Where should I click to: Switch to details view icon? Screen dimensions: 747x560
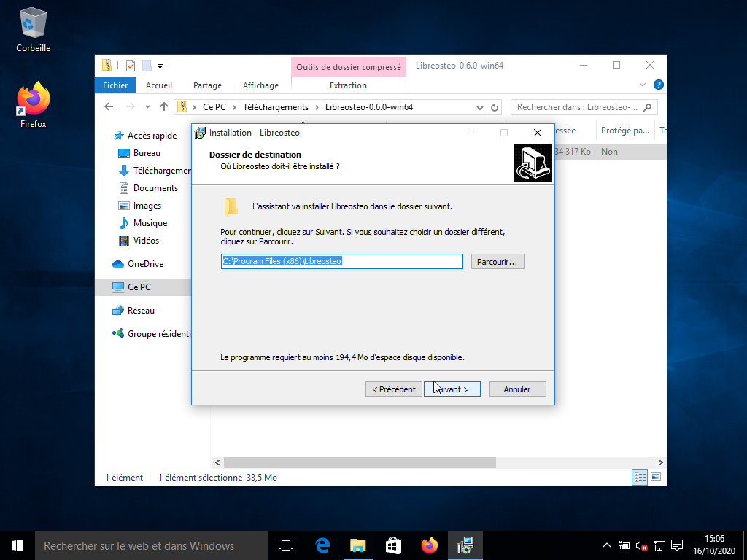[x=640, y=477]
